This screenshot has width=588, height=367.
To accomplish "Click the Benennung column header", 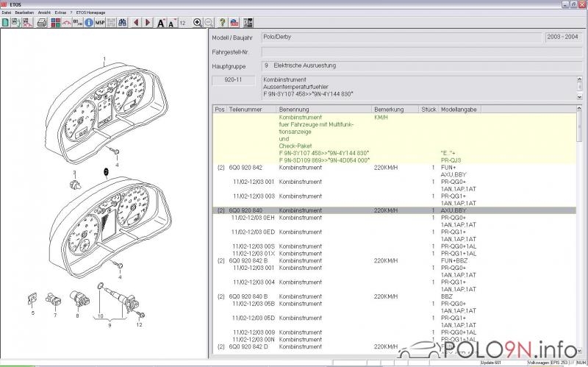I will (294, 109).
